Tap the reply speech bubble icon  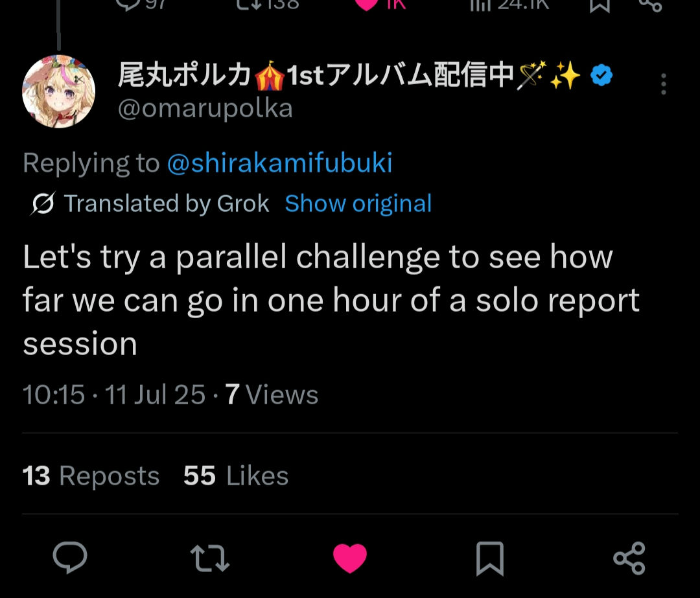(70, 558)
